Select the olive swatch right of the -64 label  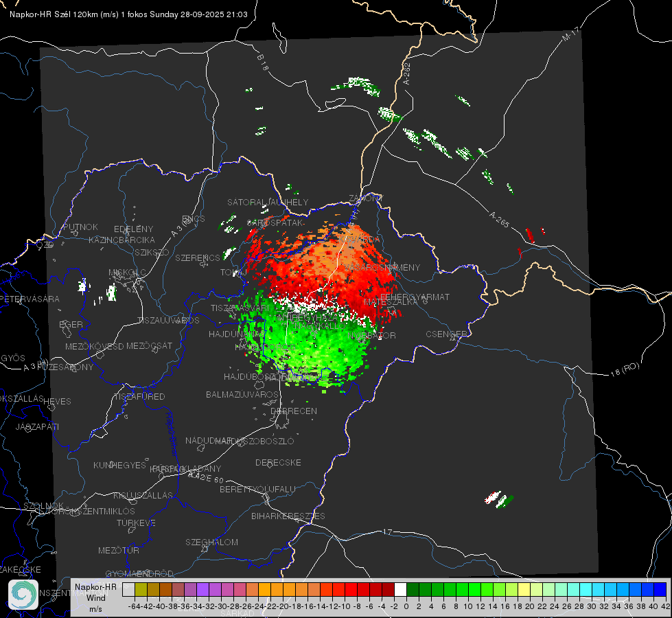tap(141, 589)
